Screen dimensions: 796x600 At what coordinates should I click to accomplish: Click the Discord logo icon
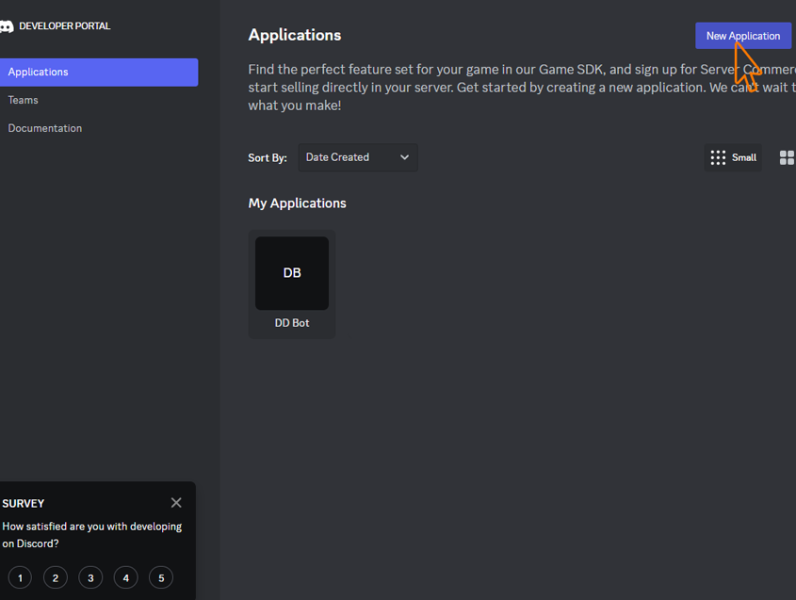(x=7, y=27)
